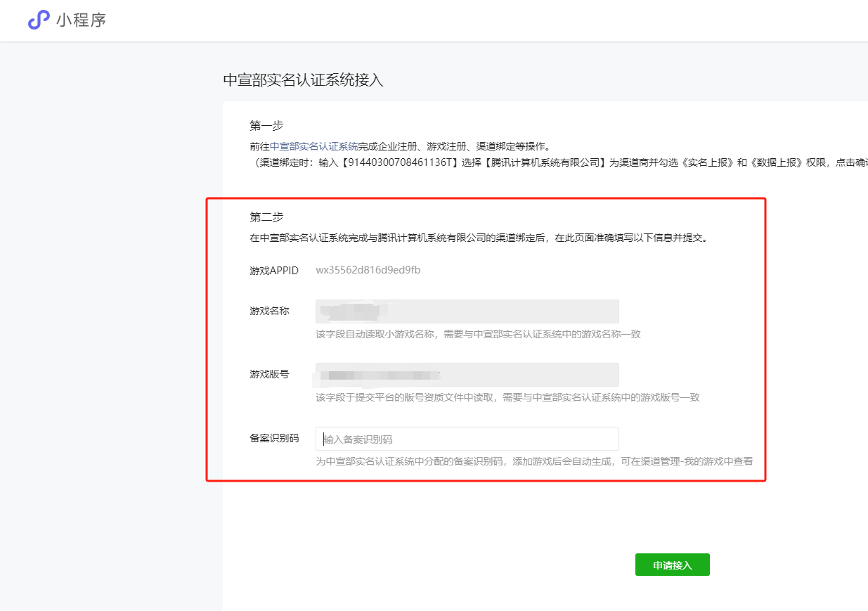Click the 游戏APPID label
This screenshot has height=611, width=868.
[274, 271]
